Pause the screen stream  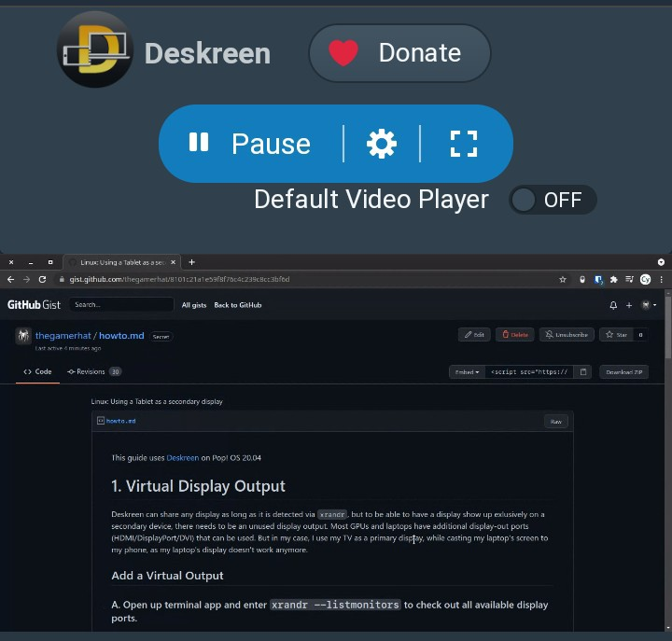click(x=250, y=144)
